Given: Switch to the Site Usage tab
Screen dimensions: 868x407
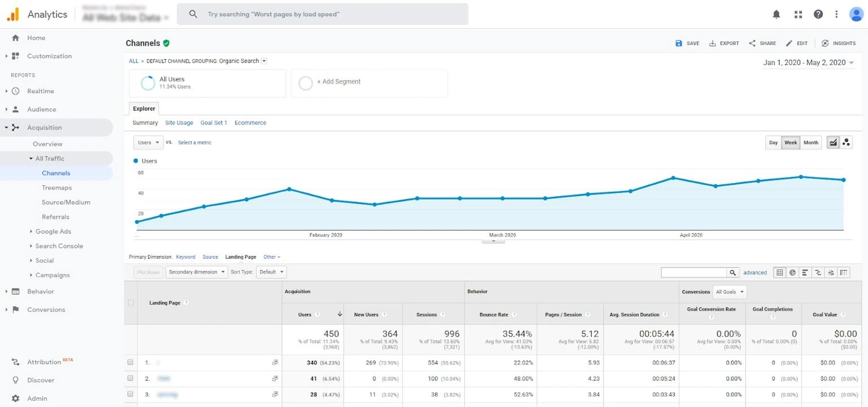Looking at the screenshot, I should pyautogui.click(x=179, y=123).
